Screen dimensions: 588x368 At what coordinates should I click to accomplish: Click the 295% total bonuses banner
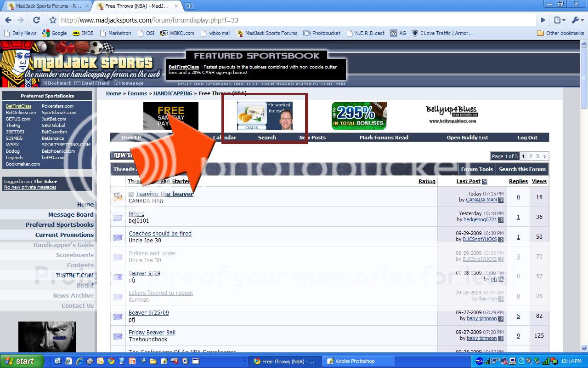[359, 116]
